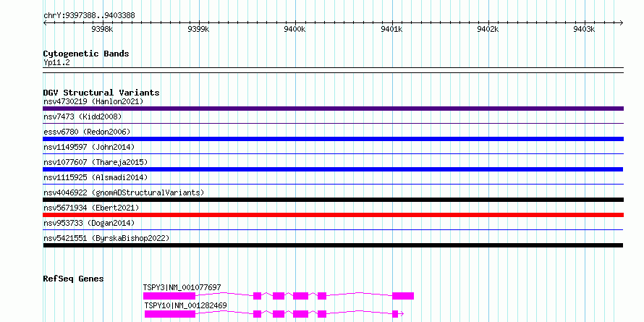644x322 pixels.
Task: Select the thick blue essv6780 variant bar
Action: point(333,139)
